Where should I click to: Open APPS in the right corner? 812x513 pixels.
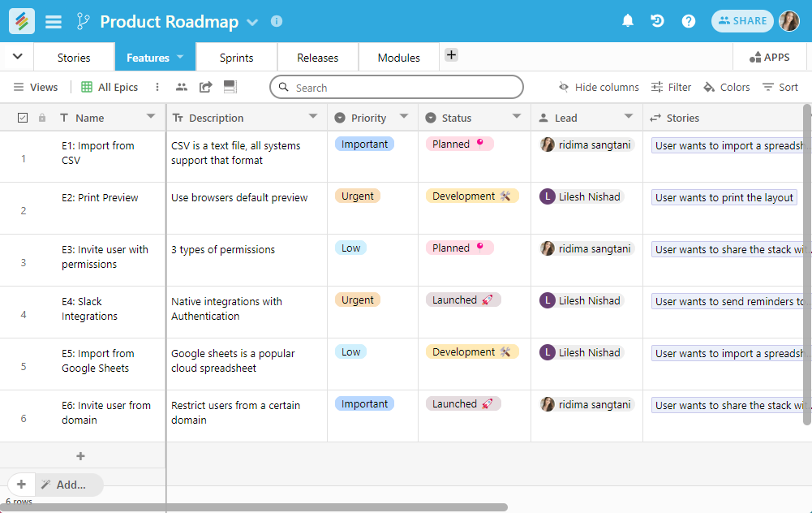coord(768,57)
